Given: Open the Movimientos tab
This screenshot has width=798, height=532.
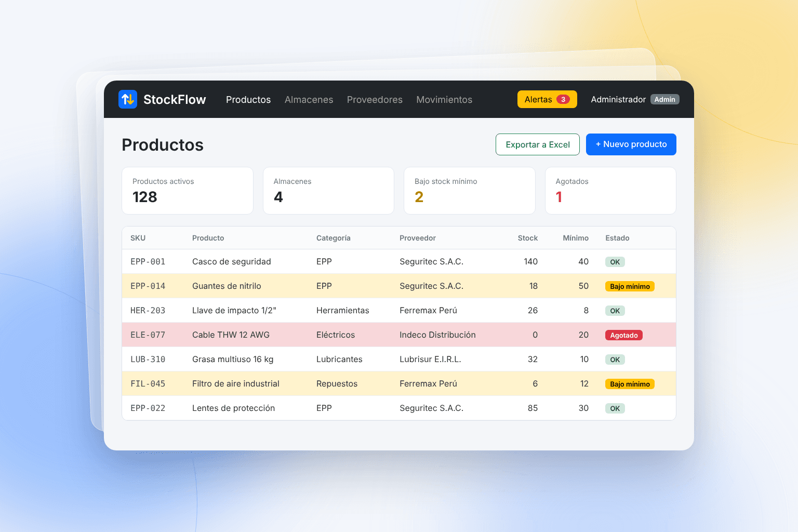Looking at the screenshot, I should [x=444, y=100].
